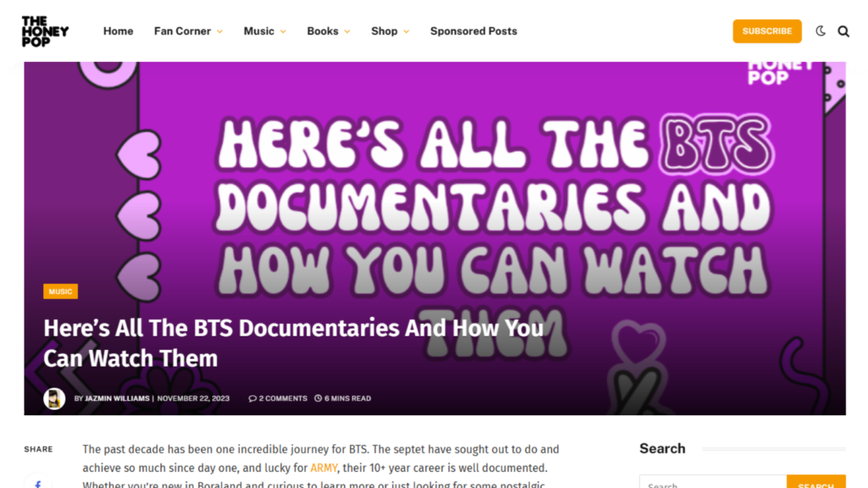Viewport: 868px width, 488px height.
Task: Focus the sidebar Search input field
Action: (713, 481)
